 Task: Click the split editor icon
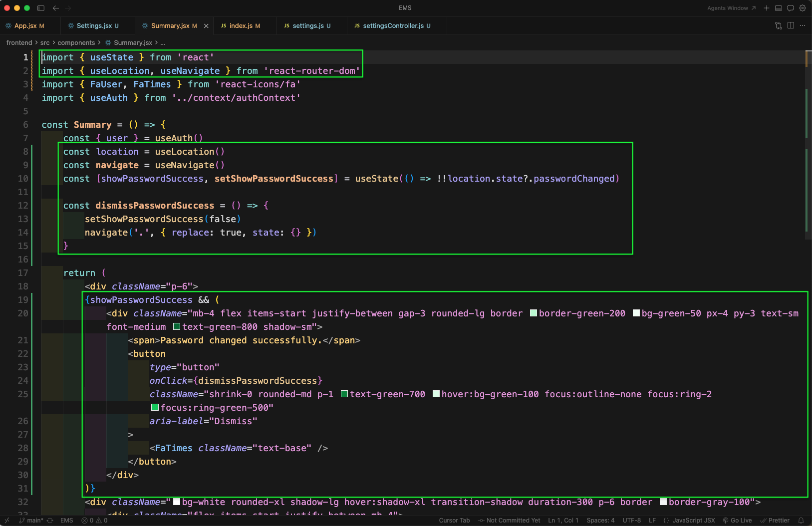point(791,25)
